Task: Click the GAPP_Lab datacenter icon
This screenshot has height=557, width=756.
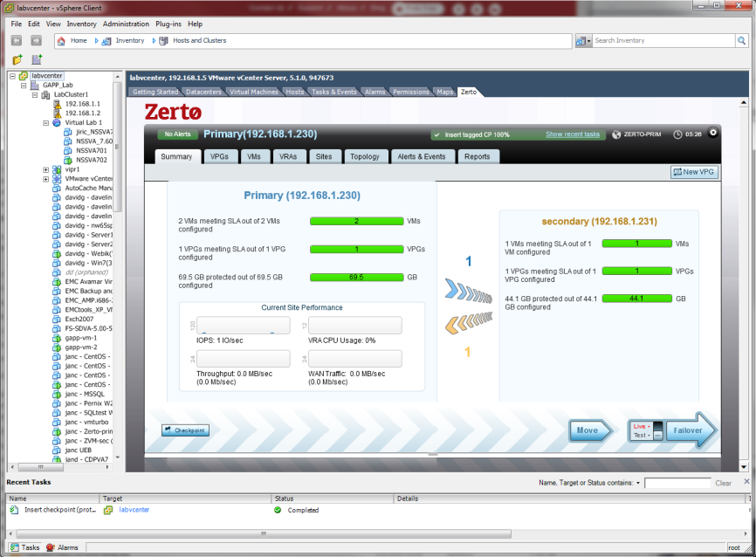Action: tap(35, 85)
